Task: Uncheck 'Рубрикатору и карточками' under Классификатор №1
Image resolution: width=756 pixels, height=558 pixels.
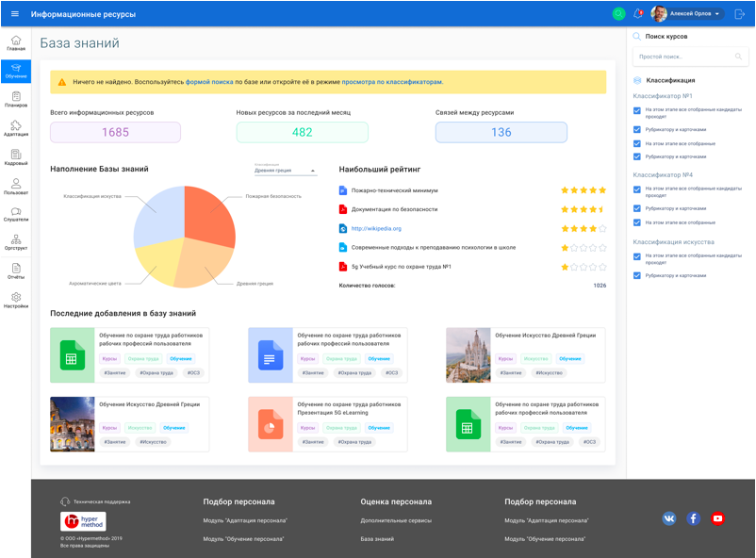Action: [637, 130]
